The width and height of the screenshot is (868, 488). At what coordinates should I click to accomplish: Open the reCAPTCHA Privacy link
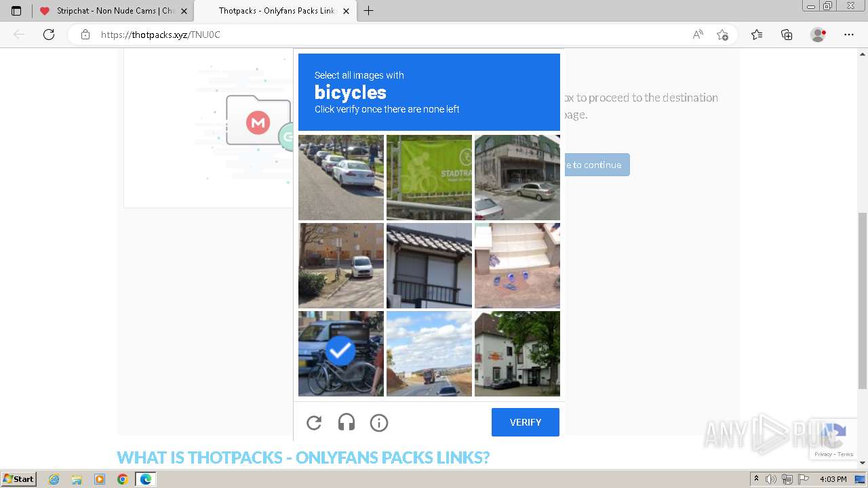click(823, 454)
